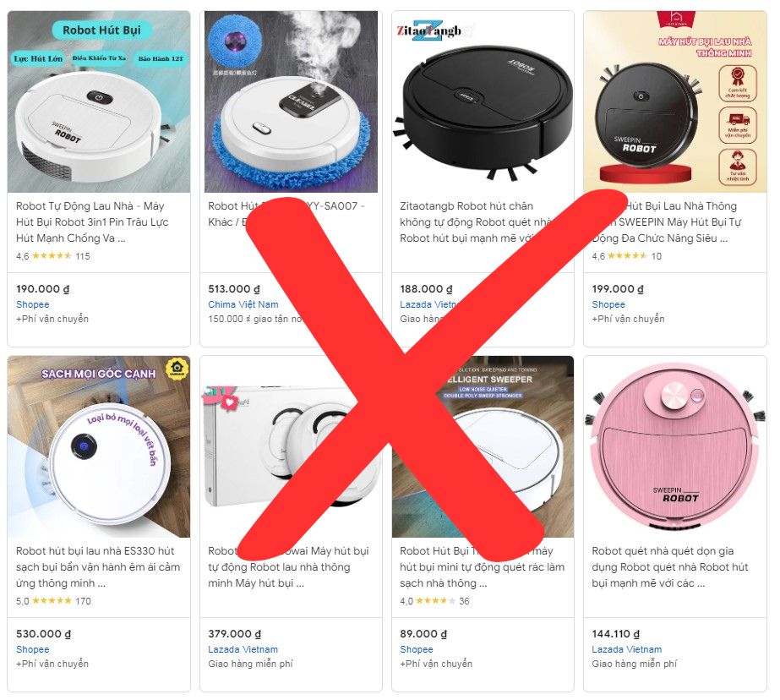Click Lazada Vietnam link under 144.110 đ

[627, 649]
